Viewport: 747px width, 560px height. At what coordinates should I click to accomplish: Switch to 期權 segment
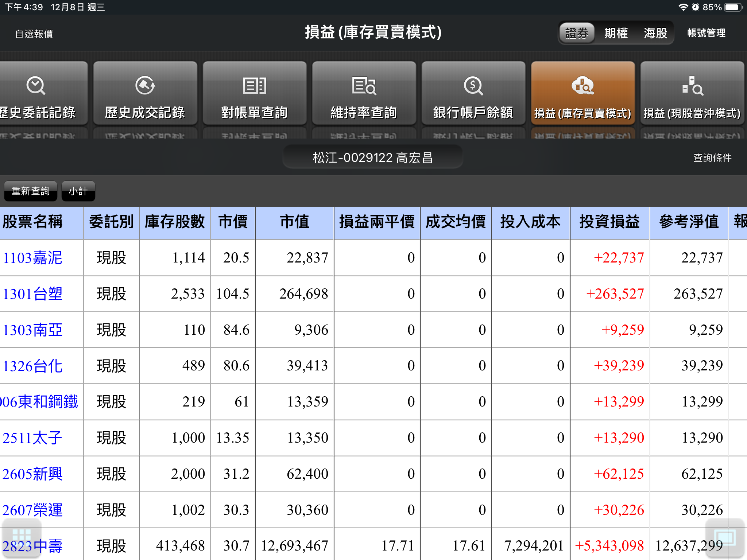pos(616,33)
